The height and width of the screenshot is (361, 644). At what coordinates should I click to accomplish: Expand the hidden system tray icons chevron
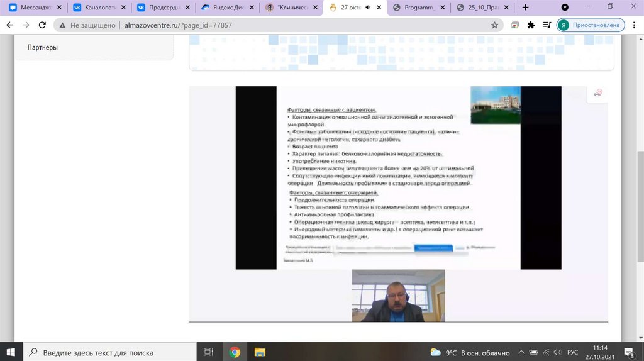pyautogui.click(x=521, y=352)
